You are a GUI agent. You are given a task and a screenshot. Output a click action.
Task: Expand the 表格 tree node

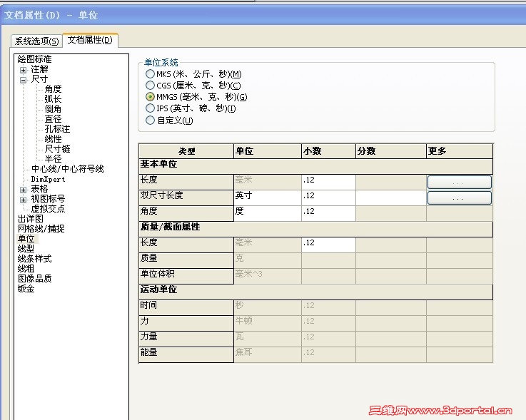click(23, 190)
